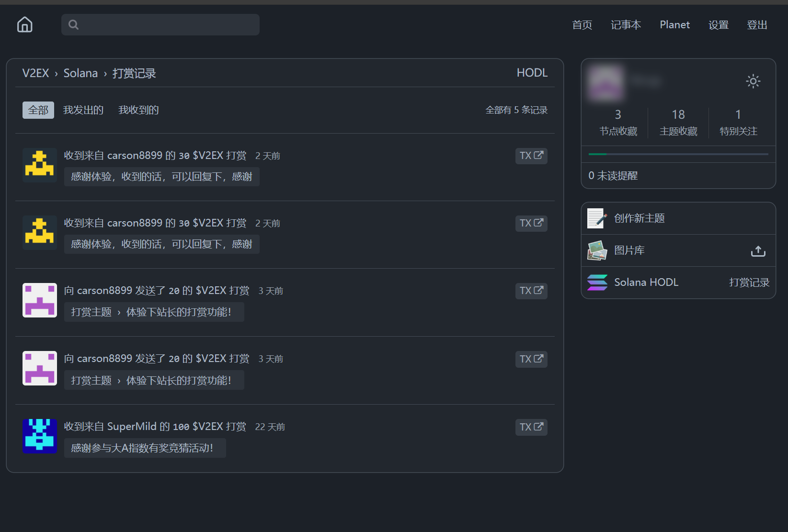Open TX link for second 20 sent tip
The height and width of the screenshot is (532, 788).
coord(531,359)
